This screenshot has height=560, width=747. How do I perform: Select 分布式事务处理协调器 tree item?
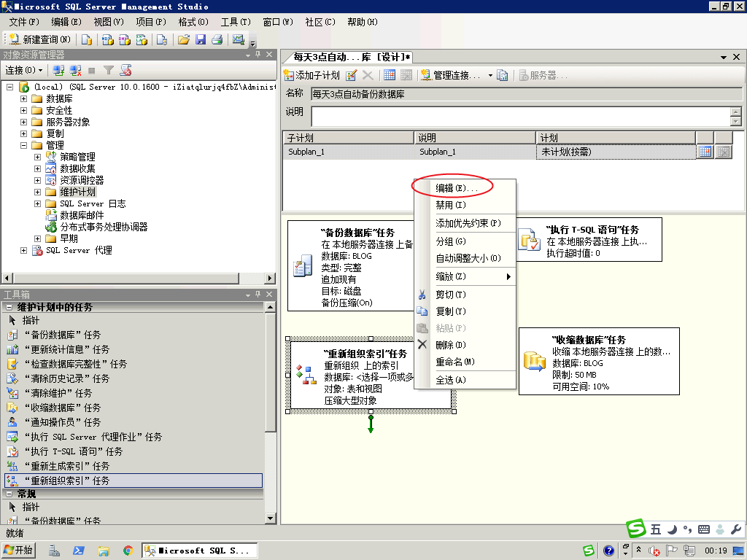pyautogui.click(x=104, y=227)
